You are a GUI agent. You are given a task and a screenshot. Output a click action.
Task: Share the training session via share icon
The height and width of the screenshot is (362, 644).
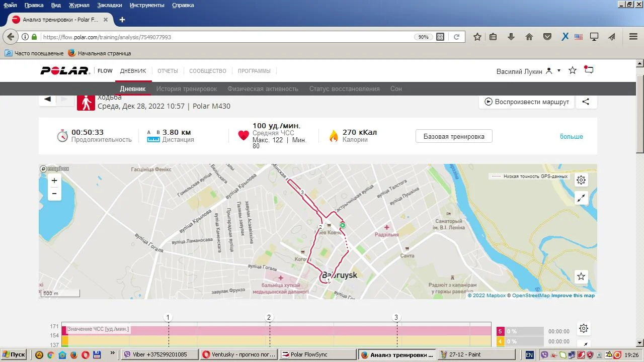pos(586,102)
